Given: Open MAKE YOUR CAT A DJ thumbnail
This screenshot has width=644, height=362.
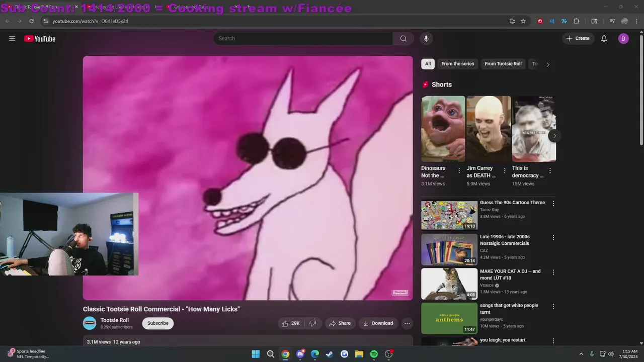Looking at the screenshot, I should 449,284.
